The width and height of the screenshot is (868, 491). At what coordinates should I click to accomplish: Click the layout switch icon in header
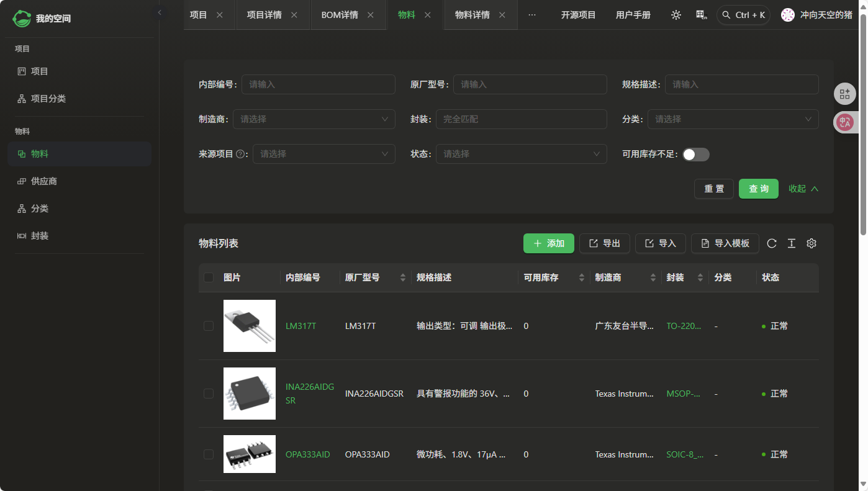coord(702,15)
